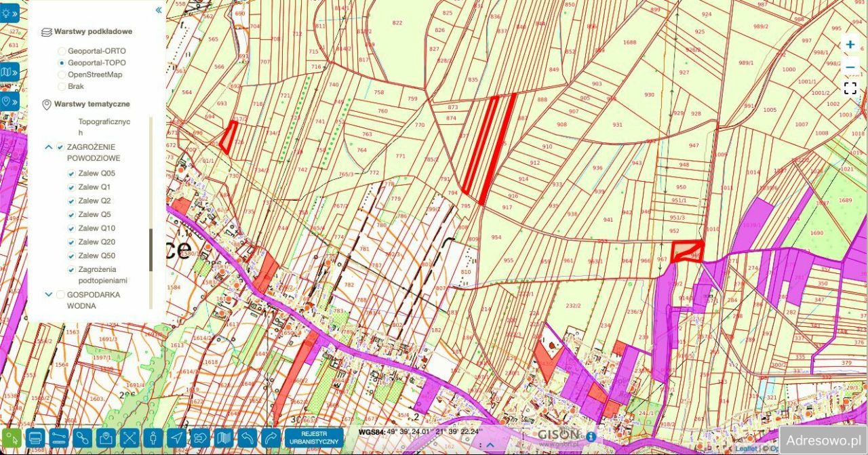Click the geolocation arrow tool
868x455 pixels.
[x=177, y=439]
